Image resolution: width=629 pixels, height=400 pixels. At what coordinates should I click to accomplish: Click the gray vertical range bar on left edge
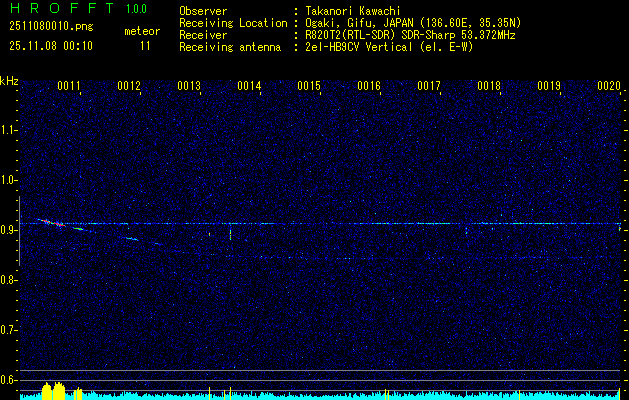click(19, 231)
